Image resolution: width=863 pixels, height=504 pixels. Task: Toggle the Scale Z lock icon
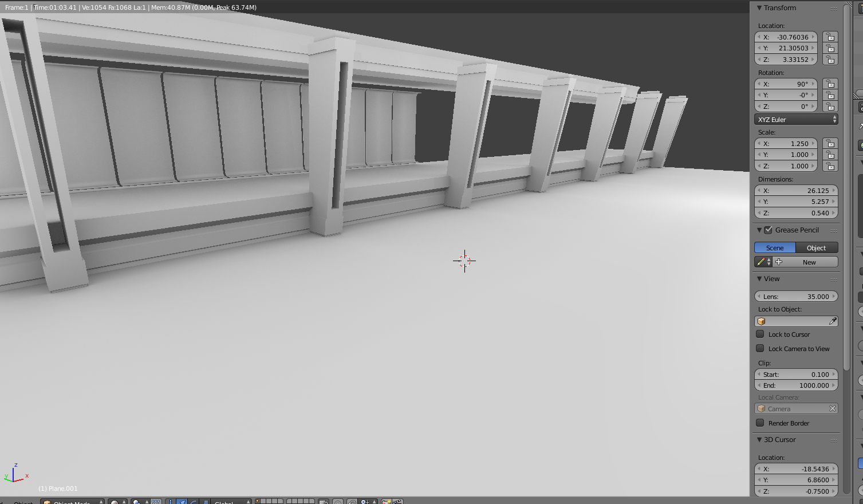pos(830,166)
